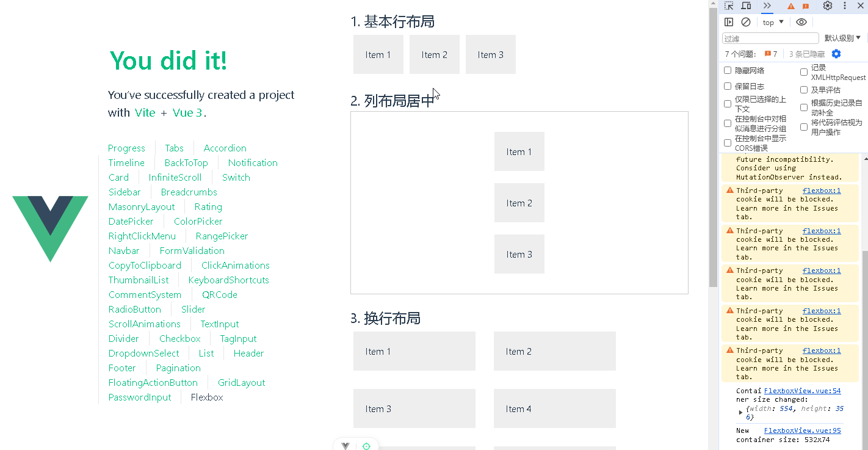Viewport: 868px width, 450px height.
Task: Click the orange issues badge icon
Action: click(x=806, y=6)
